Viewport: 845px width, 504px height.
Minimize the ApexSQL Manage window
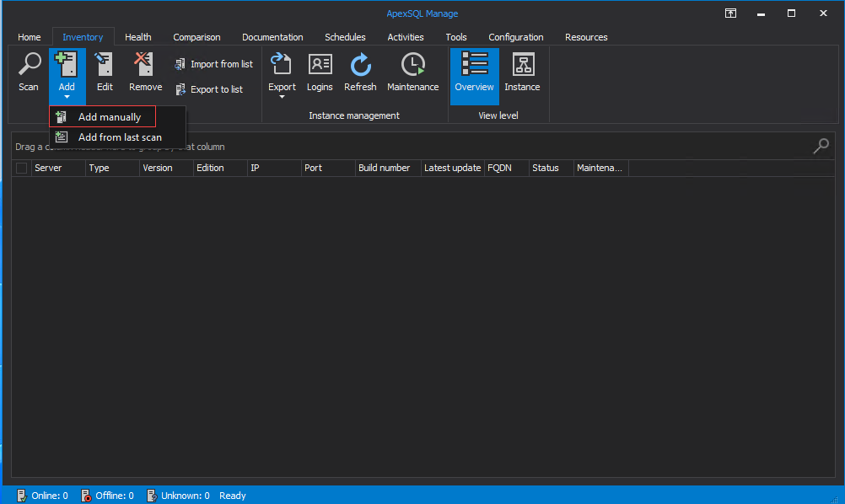click(x=761, y=13)
